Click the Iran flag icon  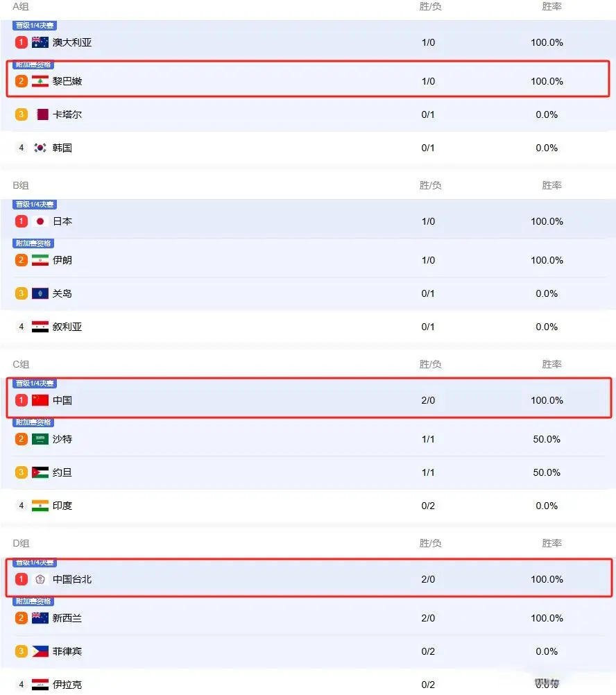(40, 260)
